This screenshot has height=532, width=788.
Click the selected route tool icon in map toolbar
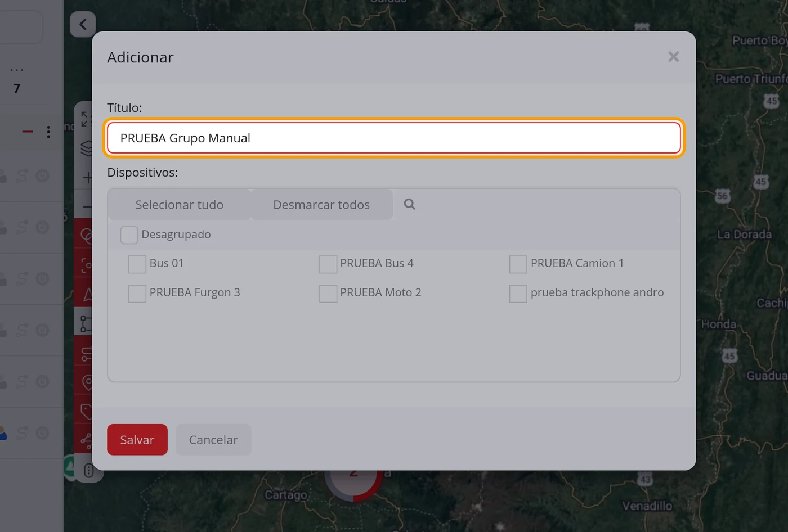86,323
